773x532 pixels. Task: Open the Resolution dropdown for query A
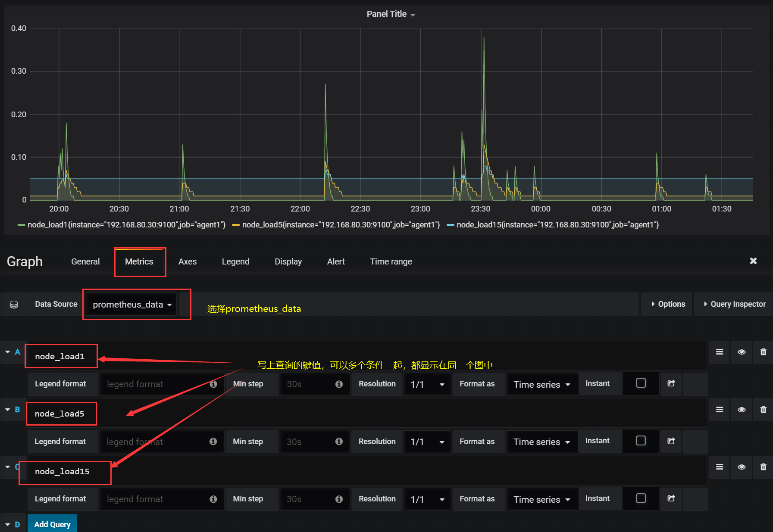(x=427, y=384)
